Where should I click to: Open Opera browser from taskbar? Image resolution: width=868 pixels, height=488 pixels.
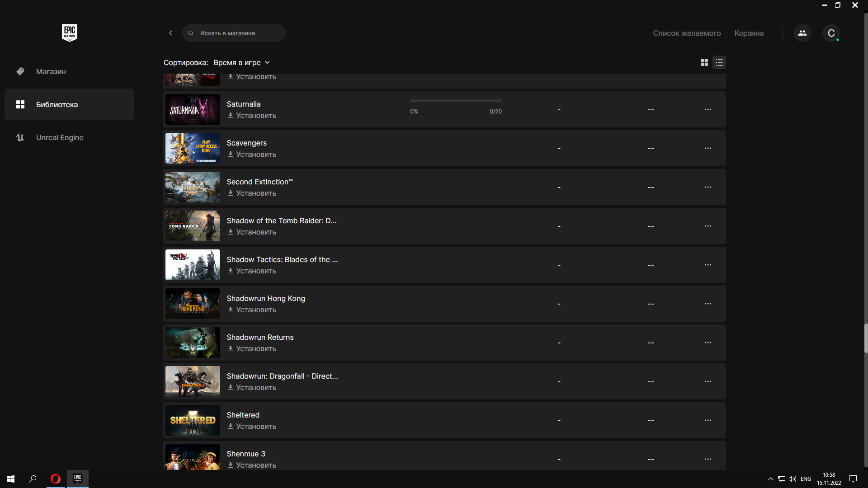click(56, 479)
